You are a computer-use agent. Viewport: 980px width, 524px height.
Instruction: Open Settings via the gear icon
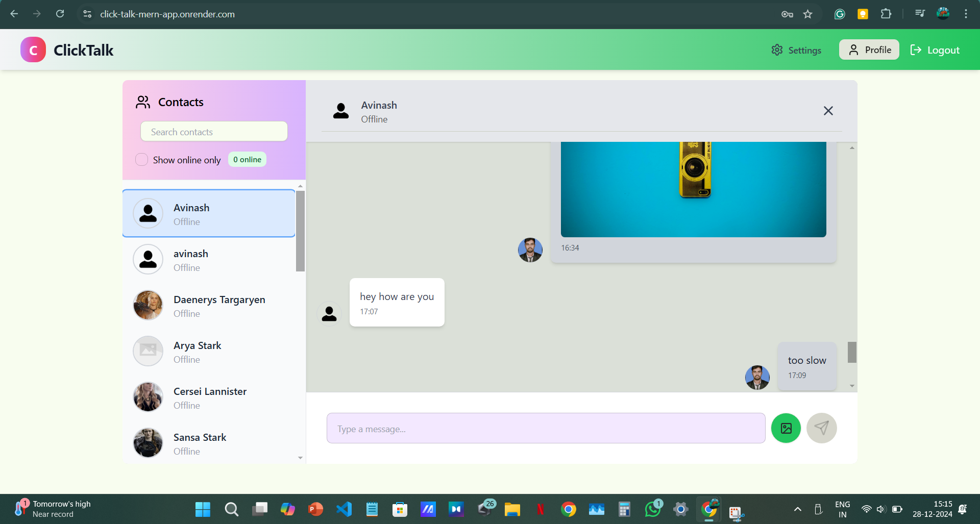777,50
